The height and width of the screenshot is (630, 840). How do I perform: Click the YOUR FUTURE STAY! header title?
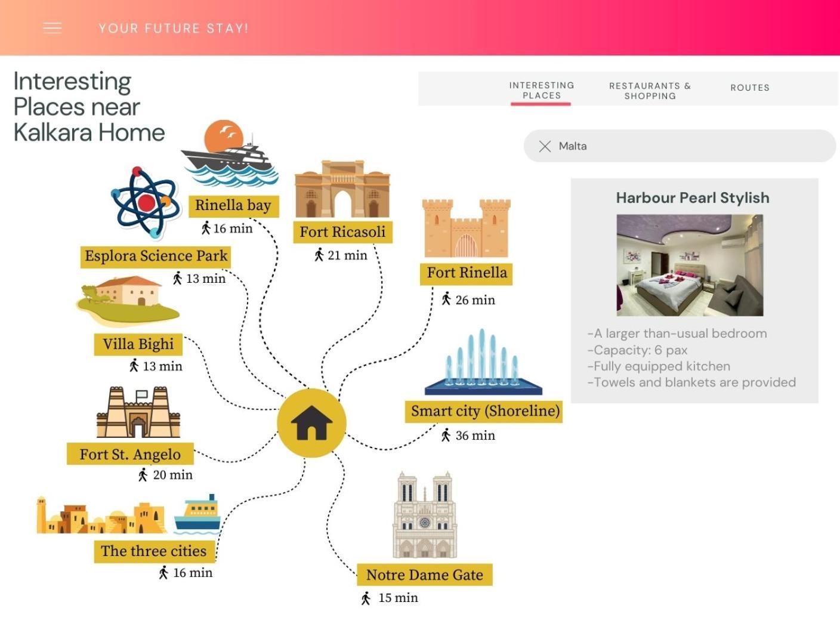pos(173,28)
